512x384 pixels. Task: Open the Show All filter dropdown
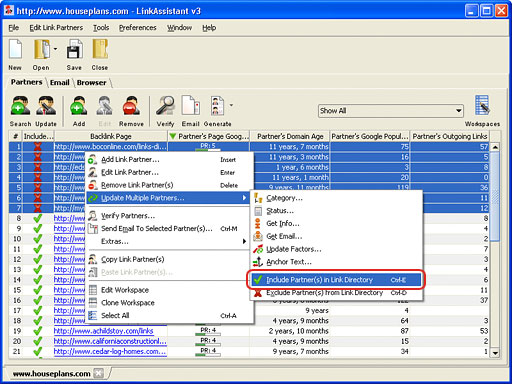coord(391,111)
